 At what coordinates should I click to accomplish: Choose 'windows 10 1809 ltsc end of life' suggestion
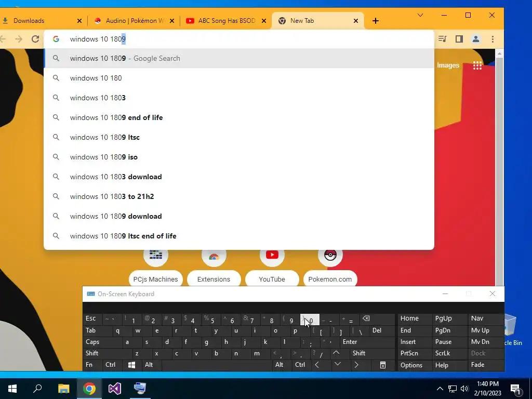pyautogui.click(x=239, y=236)
